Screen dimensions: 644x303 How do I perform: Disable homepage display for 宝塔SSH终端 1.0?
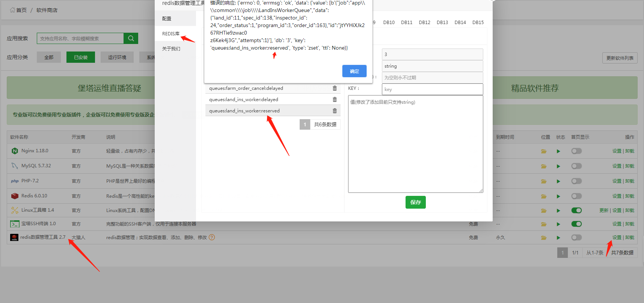[x=576, y=224]
